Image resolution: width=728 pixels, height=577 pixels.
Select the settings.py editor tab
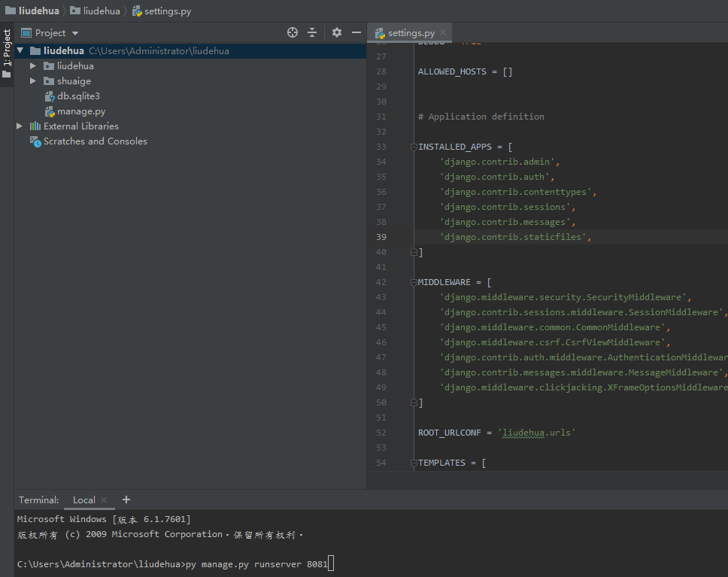(x=411, y=33)
